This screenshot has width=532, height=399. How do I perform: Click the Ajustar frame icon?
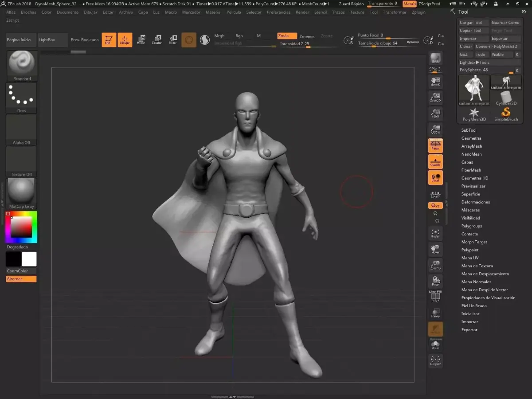(435, 234)
